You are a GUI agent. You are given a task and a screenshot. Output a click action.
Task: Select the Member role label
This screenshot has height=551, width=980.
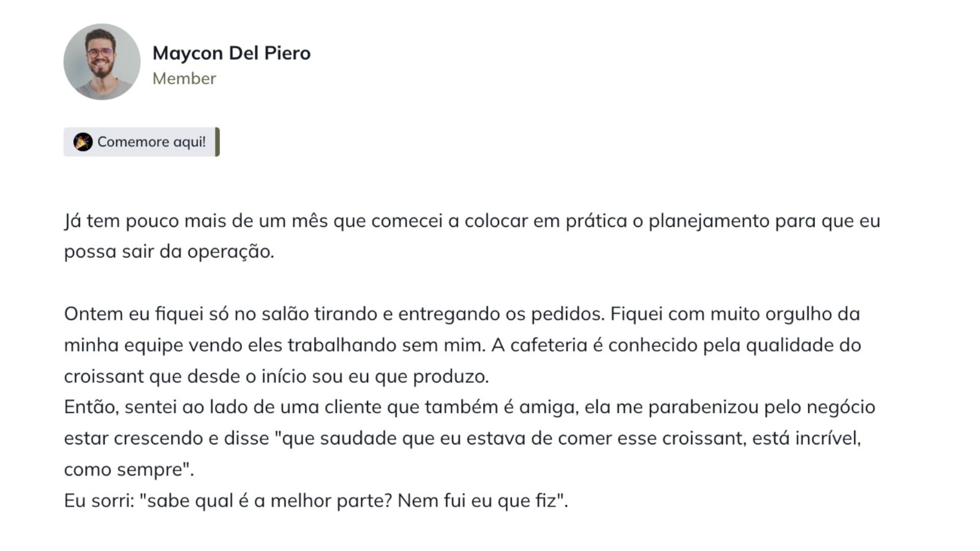tap(184, 78)
